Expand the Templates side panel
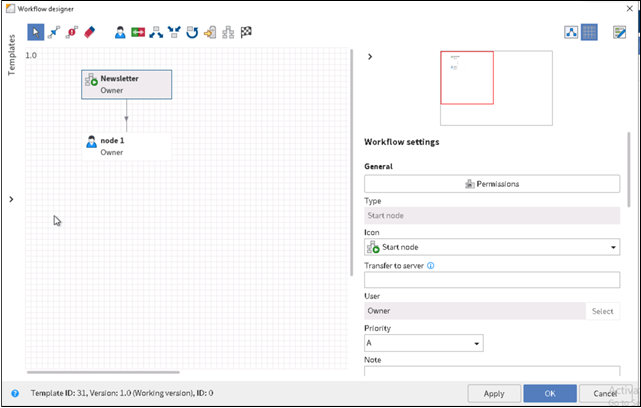The width and height of the screenshot is (641, 408). coord(11,199)
